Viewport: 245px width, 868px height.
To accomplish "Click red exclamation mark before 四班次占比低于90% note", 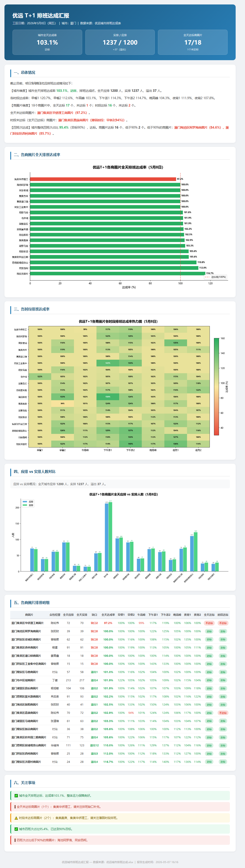I will point(15,840).
